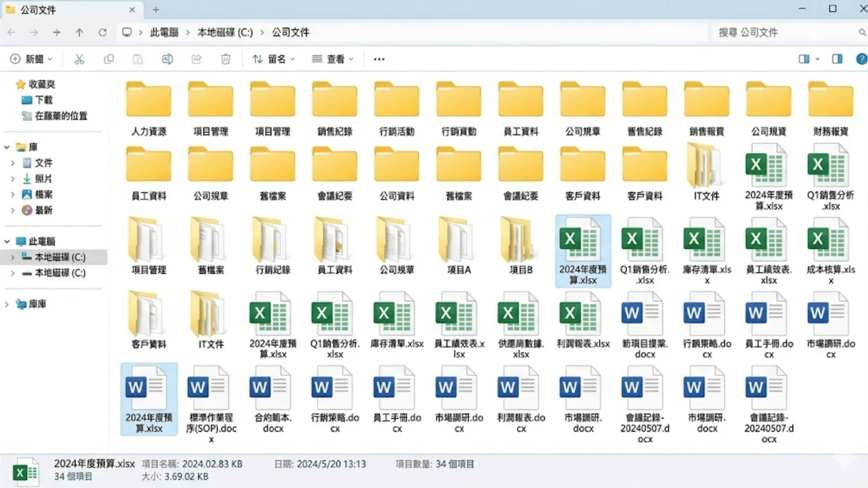
Task: Open the three-dot more options menu
Action: 379,59
